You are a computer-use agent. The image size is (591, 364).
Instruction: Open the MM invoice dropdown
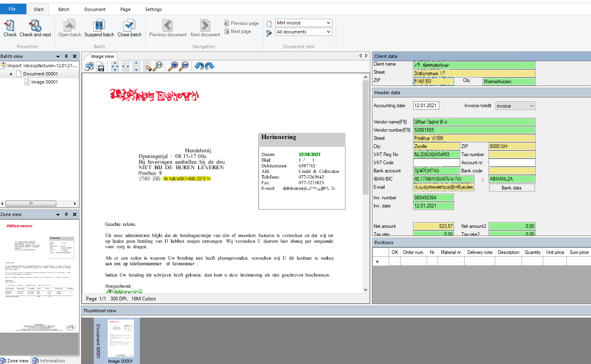(x=328, y=23)
